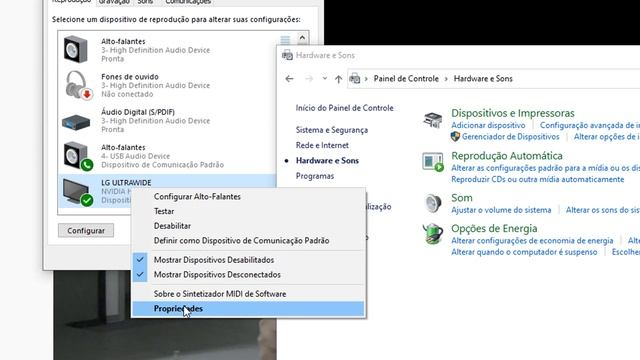Click the Hardware e Sons title bar icon

click(287, 55)
